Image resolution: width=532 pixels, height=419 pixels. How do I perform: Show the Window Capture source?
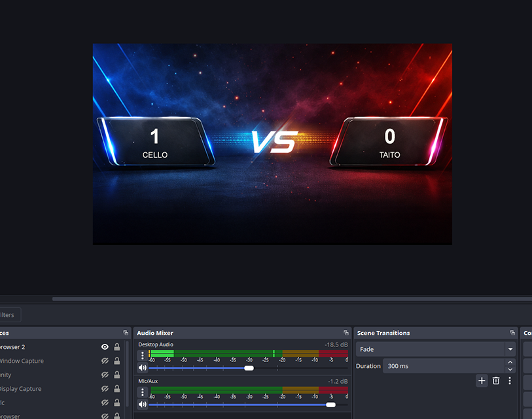coord(104,361)
